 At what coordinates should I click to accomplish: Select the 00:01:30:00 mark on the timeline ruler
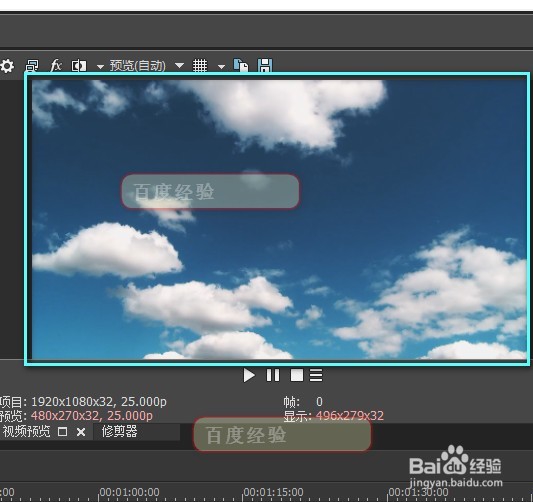point(418,492)
